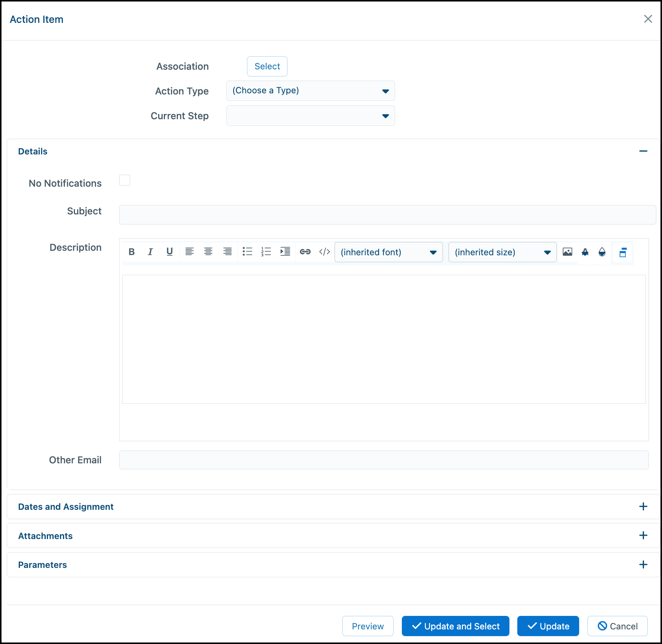Indent description text
Screen dimensions: 662x644
click(285, 252)
